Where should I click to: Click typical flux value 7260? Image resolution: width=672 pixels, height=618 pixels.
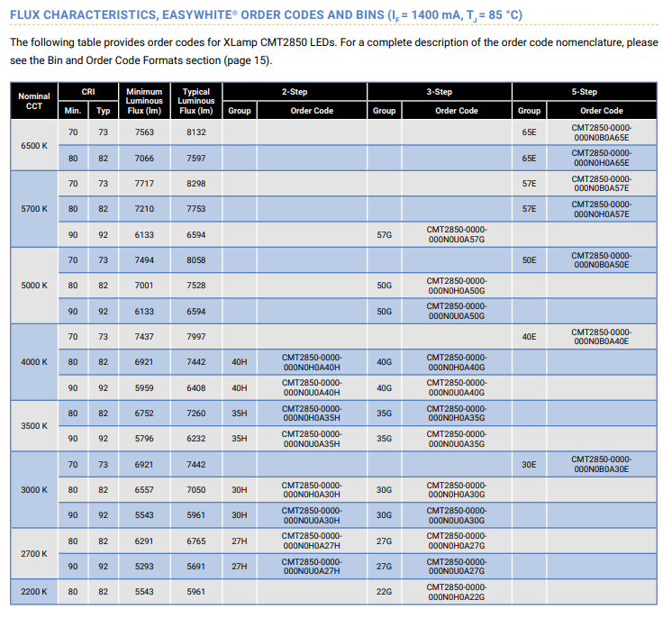pyautogui.click(x=195, y=414)
